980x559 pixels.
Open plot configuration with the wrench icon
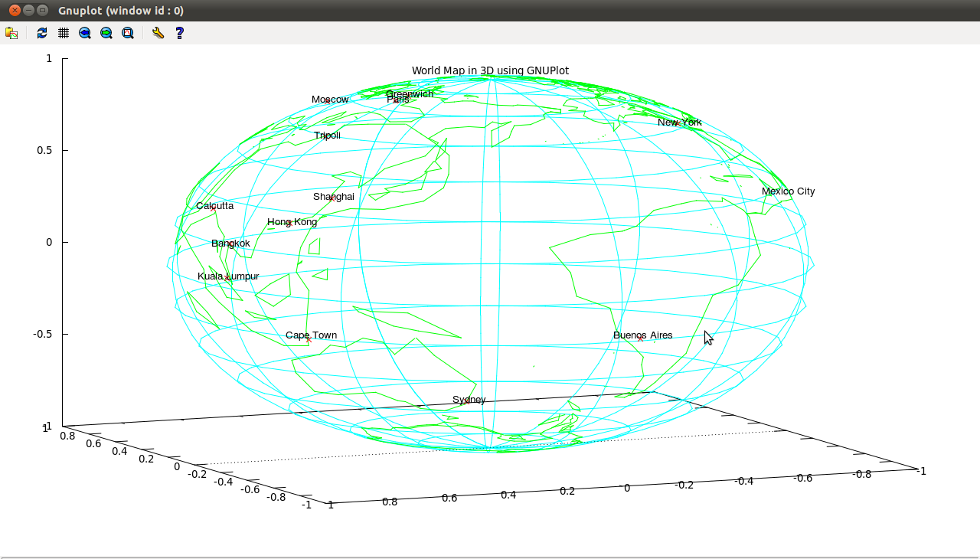(x=158, y=33)
